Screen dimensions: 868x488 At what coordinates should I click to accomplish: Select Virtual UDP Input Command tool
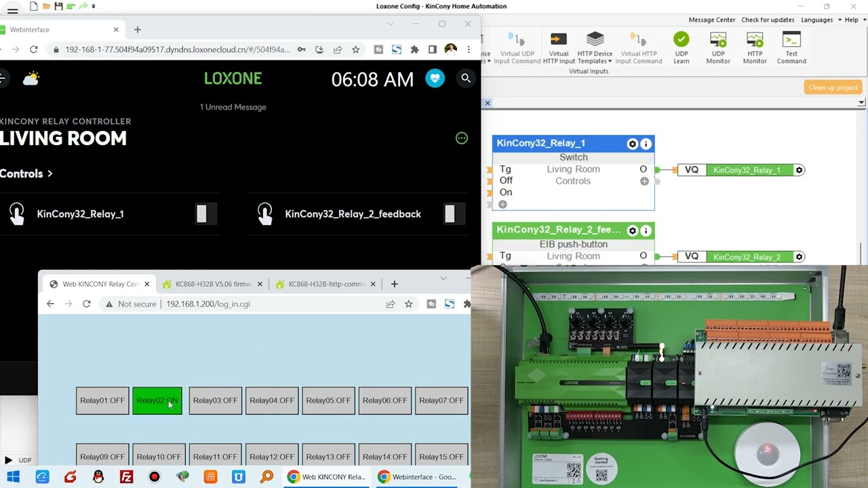tap(517, 47)
